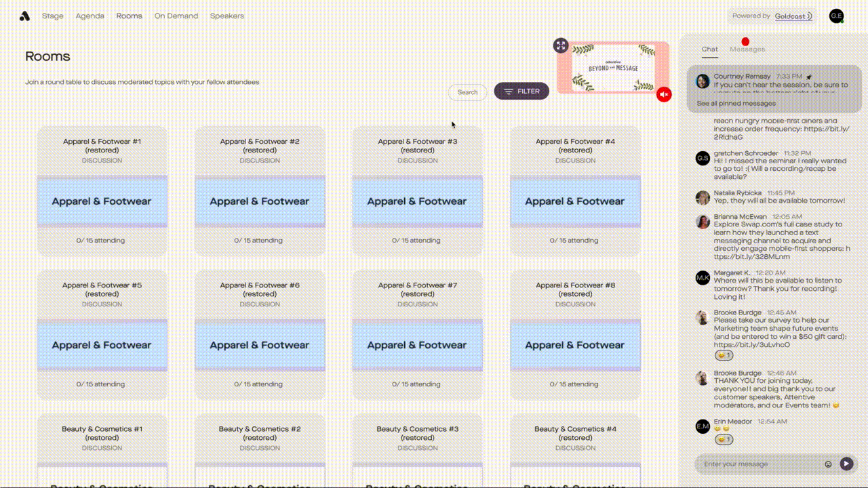868x488 pixels.
Task: Click Brianna McEwan's profile photo
Action: [x=703, y=221]
